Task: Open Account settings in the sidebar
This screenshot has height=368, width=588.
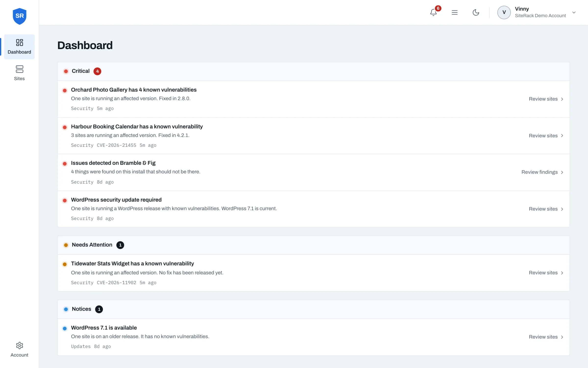Action: point(19,350)
